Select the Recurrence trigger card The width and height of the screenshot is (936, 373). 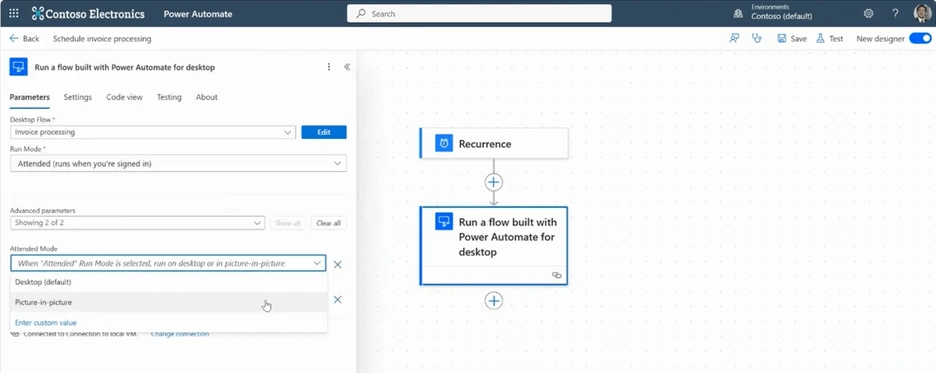coord(494,143)
